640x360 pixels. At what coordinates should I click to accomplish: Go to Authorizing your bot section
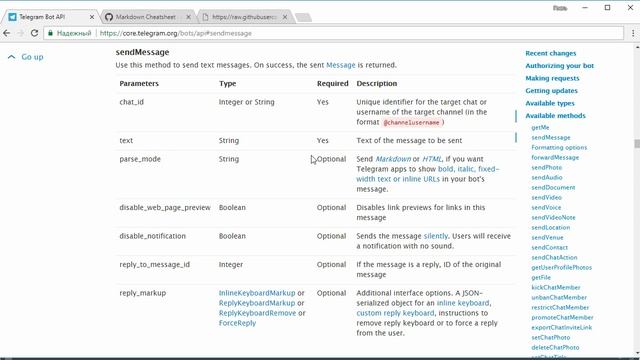click(x=560, y=66)
